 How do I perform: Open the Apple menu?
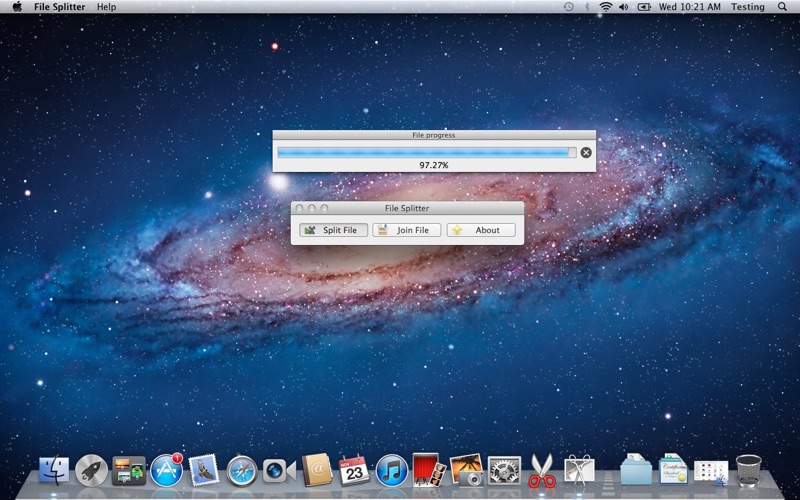click(x=17, y=7)
